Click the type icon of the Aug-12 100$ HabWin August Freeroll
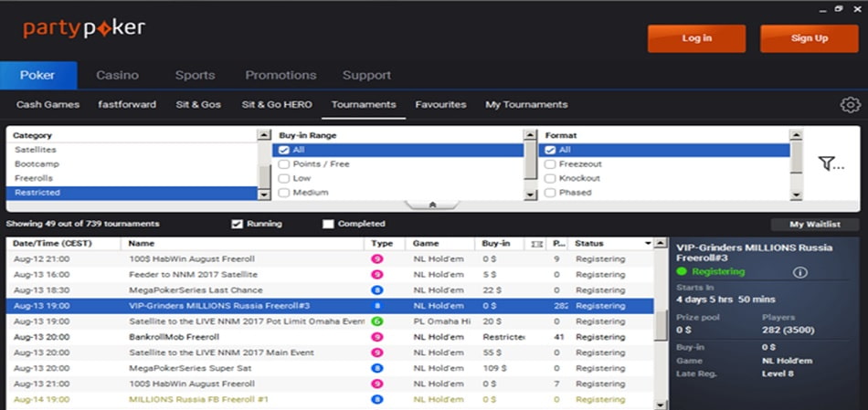 tap(377, 259)
